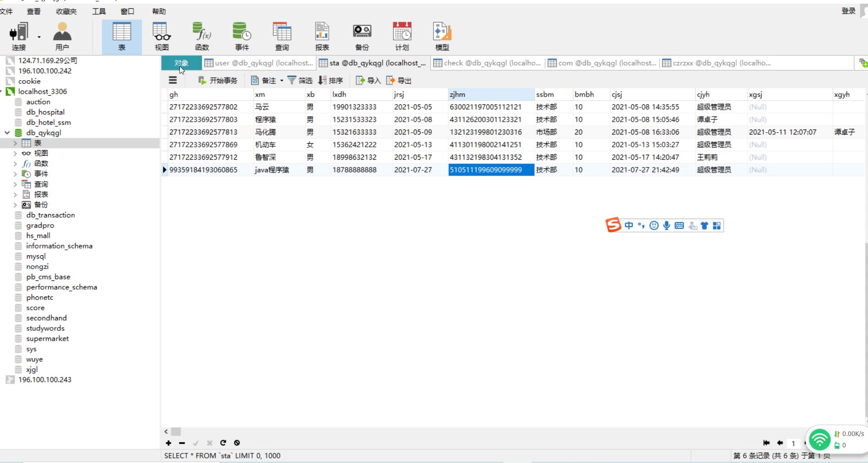Open the 备注 dropdown arrow
The height and width of the screenshot is (463, 868).
pyautogui.click(x=282, y=81)
